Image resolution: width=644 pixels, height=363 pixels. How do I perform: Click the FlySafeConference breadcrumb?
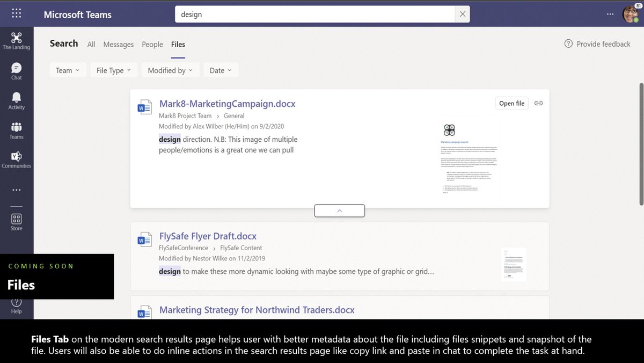[x=184, y=248]
